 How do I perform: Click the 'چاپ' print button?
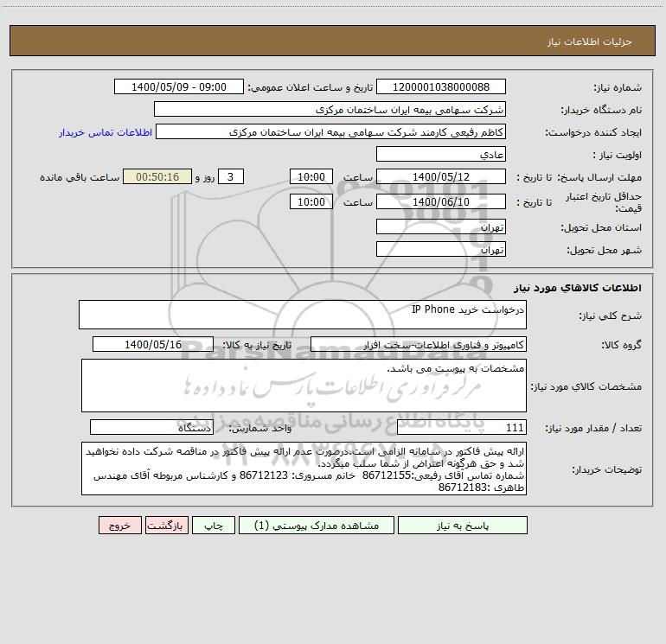pos(214,525)
